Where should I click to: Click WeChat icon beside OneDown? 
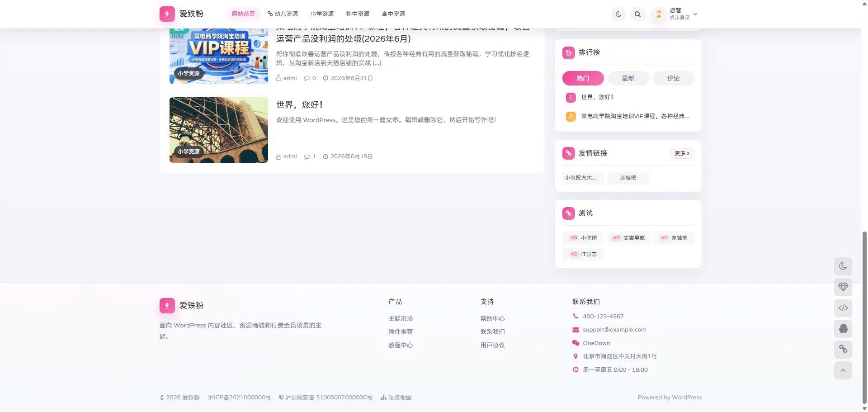click(576, 343)
